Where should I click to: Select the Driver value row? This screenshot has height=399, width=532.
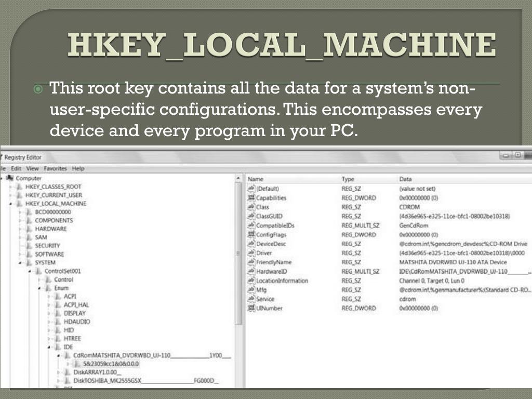[389, 253]
